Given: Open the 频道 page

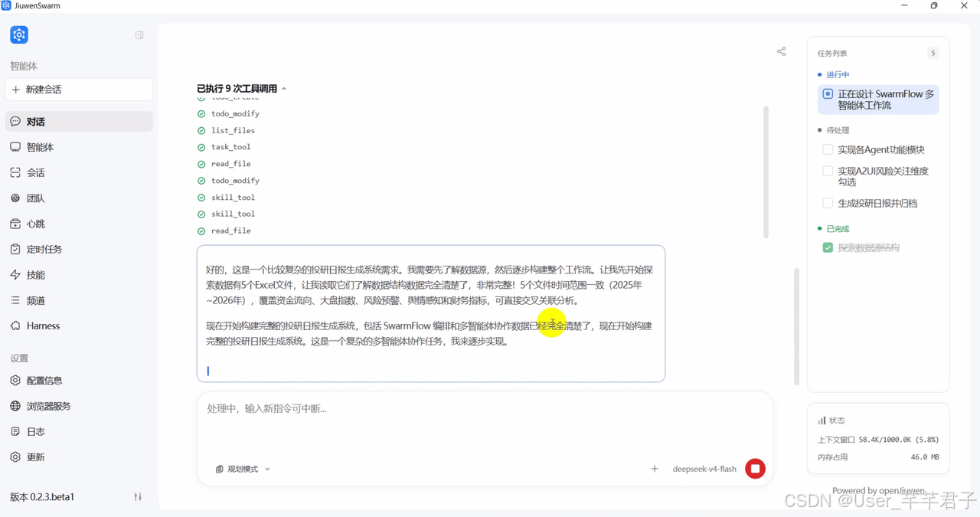Looking at the screenshot, I should 80,300.
